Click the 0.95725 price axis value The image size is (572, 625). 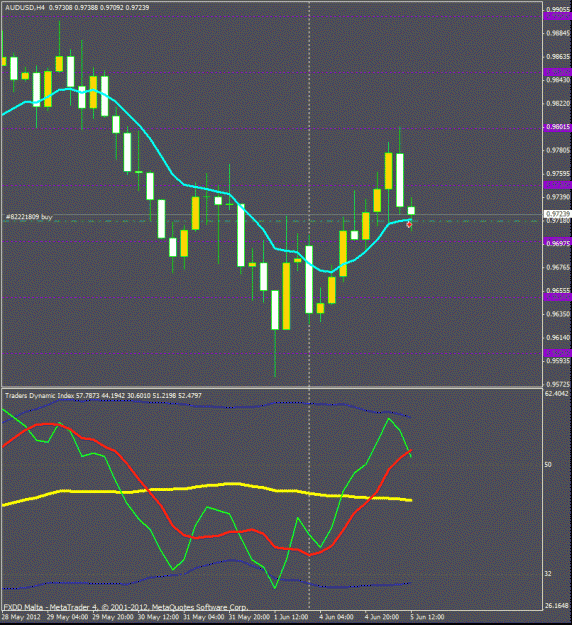click(x=558, y=384)
